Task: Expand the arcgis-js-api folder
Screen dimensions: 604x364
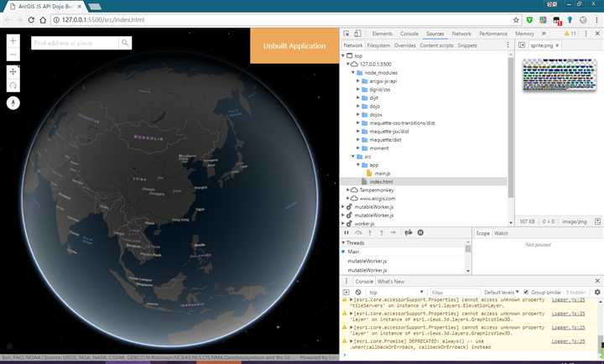Action: tap(358, 81)
